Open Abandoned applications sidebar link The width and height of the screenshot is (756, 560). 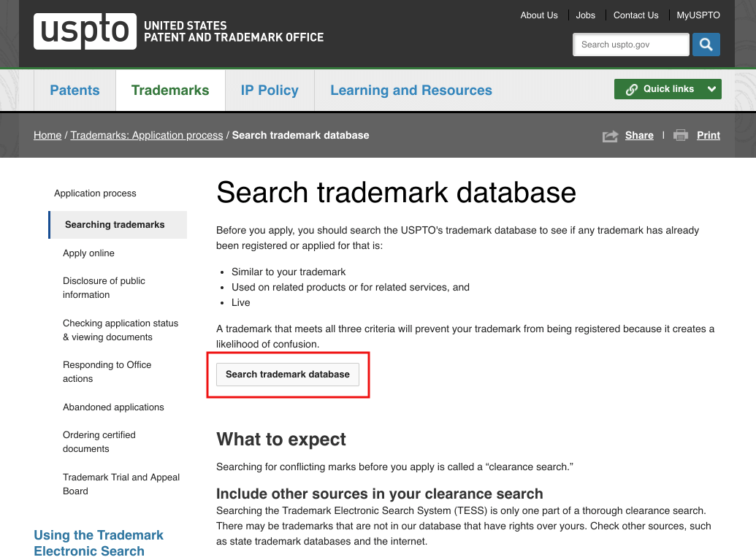tap(113, 407)
